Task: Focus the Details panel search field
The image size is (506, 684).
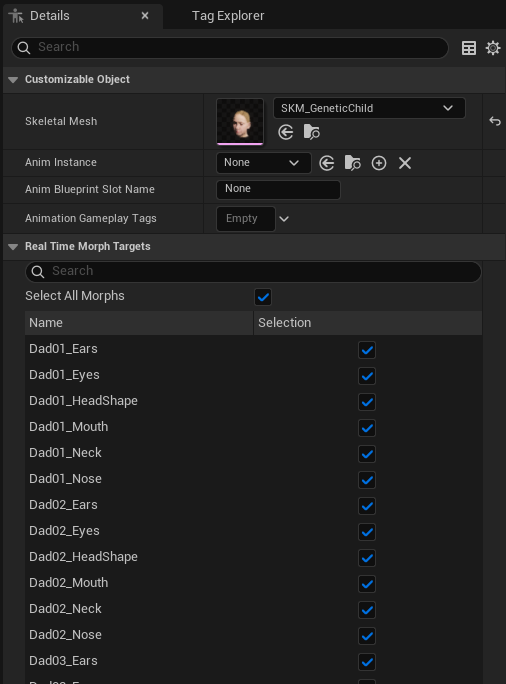Action: [230, 48]
